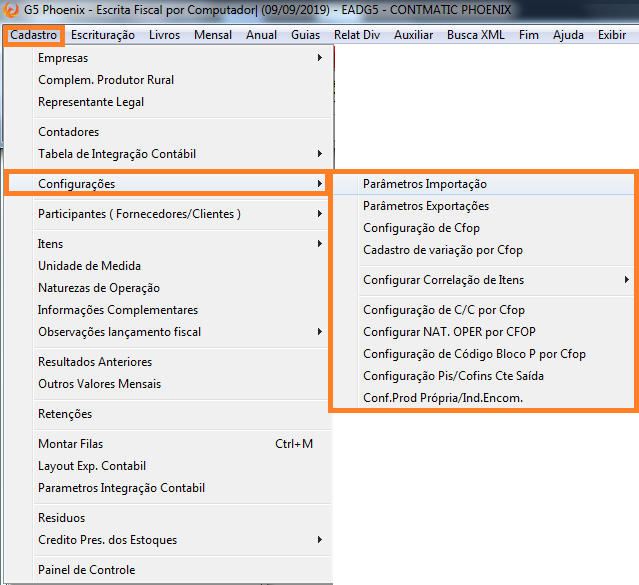Open the Busca XML menu
This screenshot has width=639, height=585.
coord(476,35)
